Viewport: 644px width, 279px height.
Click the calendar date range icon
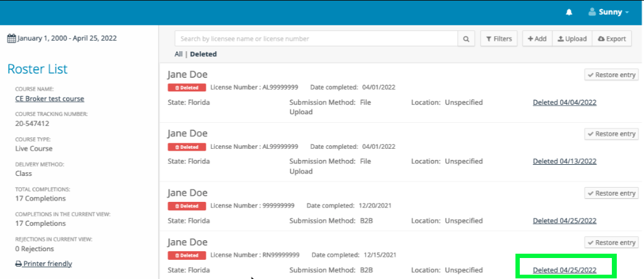coord(11,38)
